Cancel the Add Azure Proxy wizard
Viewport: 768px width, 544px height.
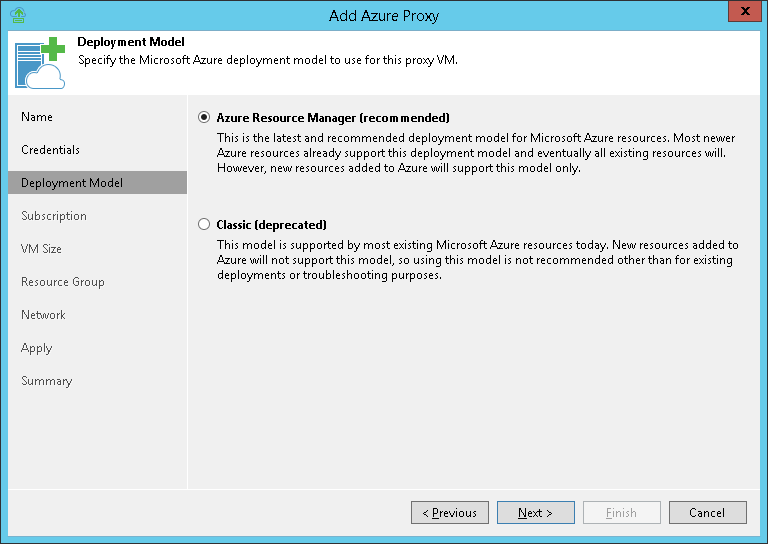[707, 513]
